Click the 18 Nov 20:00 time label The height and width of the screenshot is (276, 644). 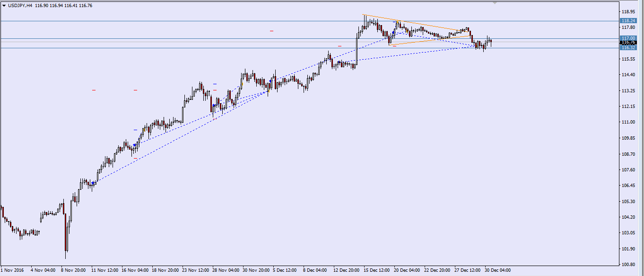click(x=165, y=270)
